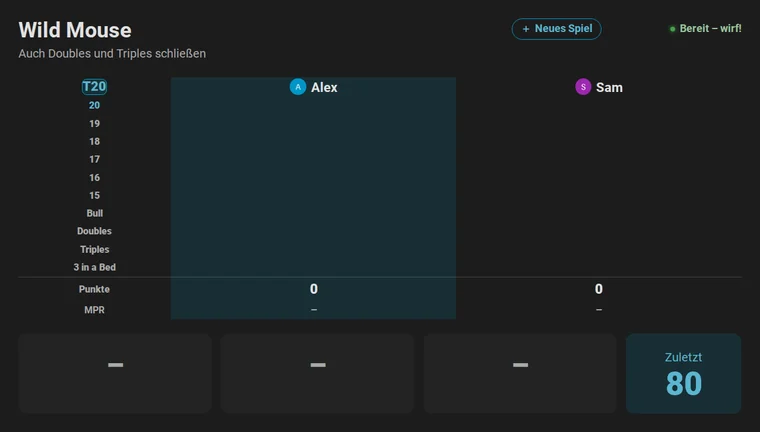Select the 18 row label
Viewport: 760px width, 432px height.
[x=94, y=142]
